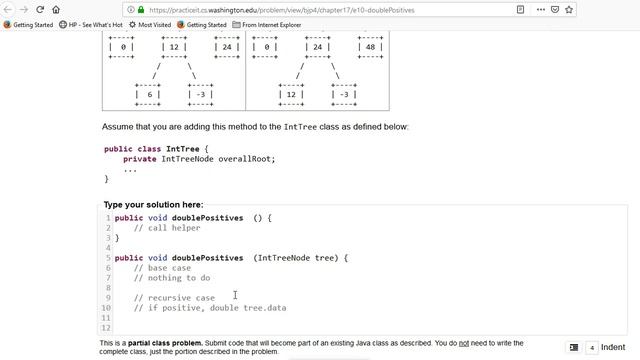This screenshot has width=640, height=360.
Task: Click 'private IntTreeNode overallRoot;' code line
Action: (x=199, y=159)
